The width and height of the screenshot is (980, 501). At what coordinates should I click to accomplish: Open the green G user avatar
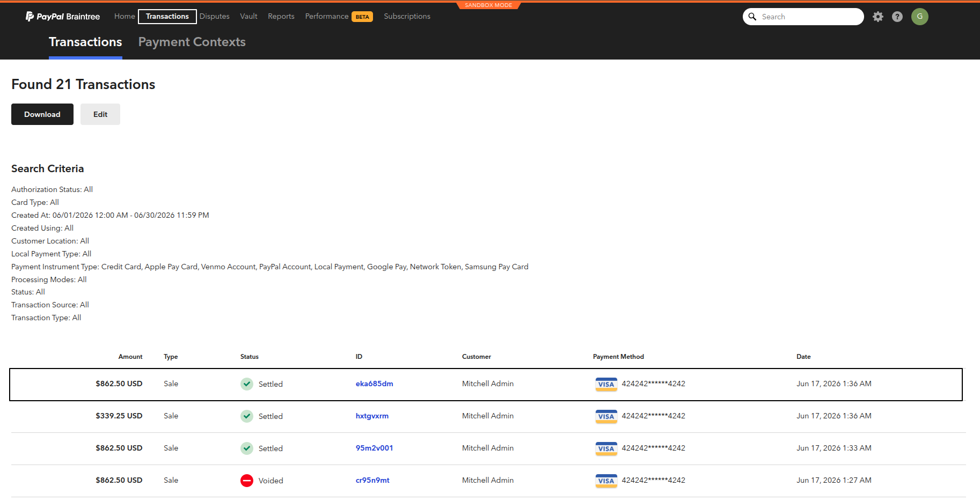click(920, 17)
